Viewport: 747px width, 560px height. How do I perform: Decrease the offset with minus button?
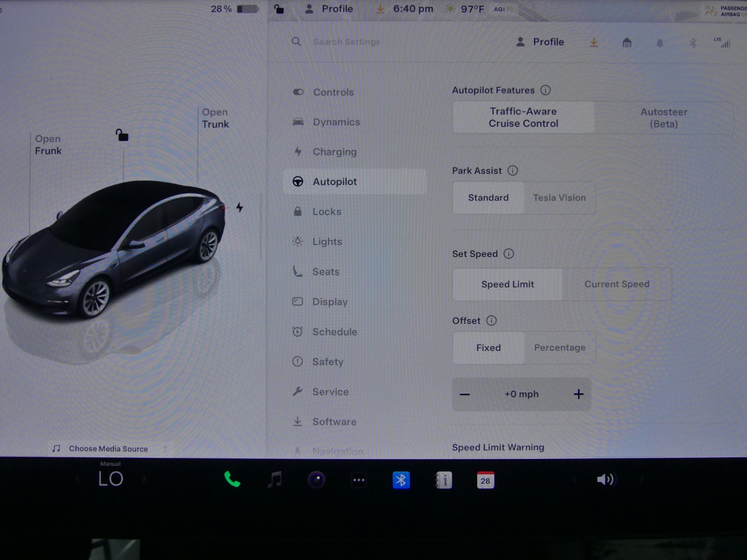[465, 395]
